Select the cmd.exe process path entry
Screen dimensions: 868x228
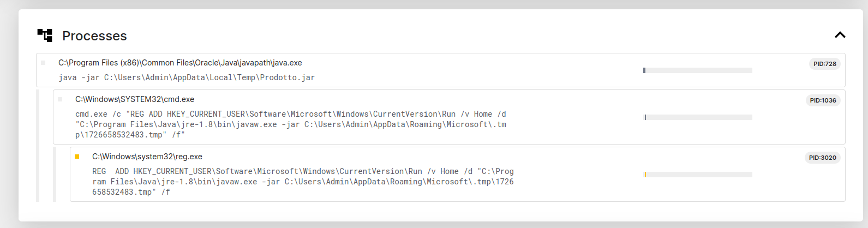coord(135,99)
